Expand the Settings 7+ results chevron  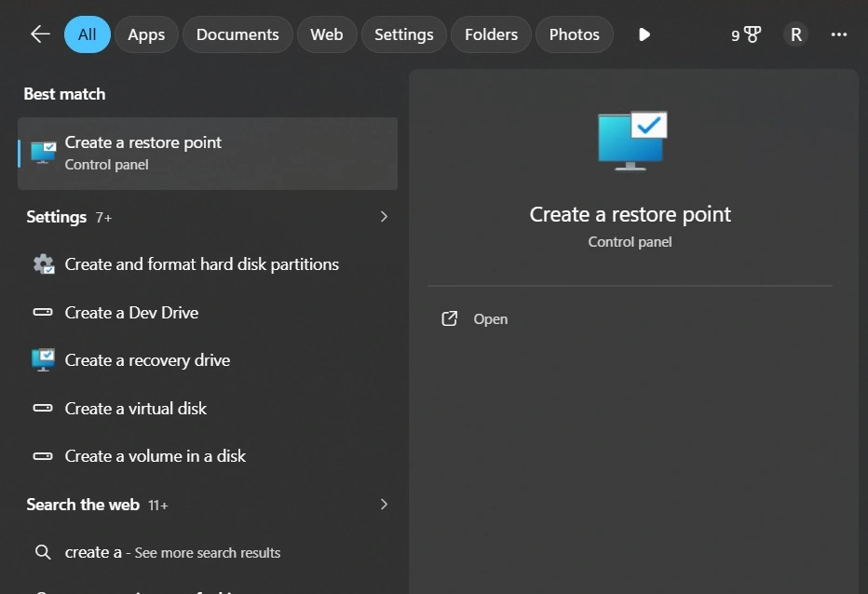(384, 216)
